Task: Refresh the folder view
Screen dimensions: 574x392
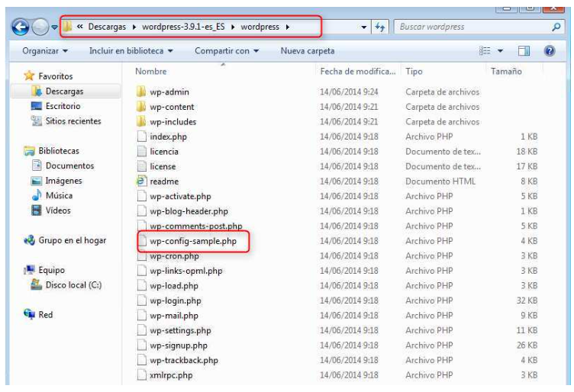Action: point(379,27)
